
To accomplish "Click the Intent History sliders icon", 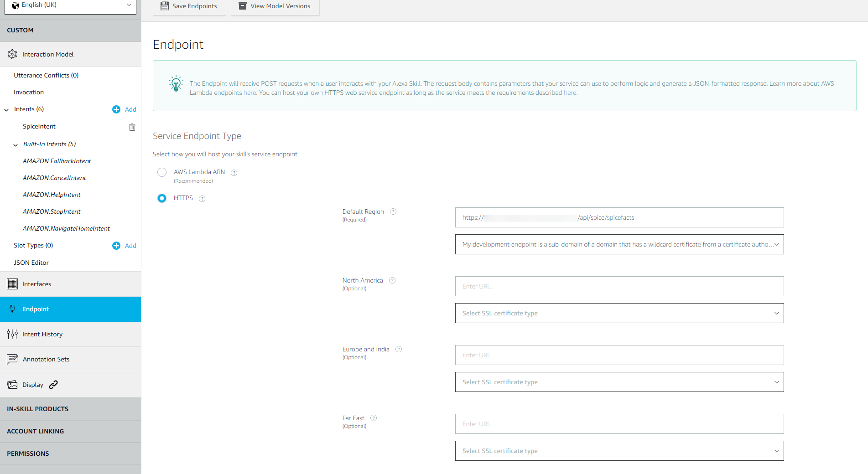I will pyautogui.click(x=12, y=334).
